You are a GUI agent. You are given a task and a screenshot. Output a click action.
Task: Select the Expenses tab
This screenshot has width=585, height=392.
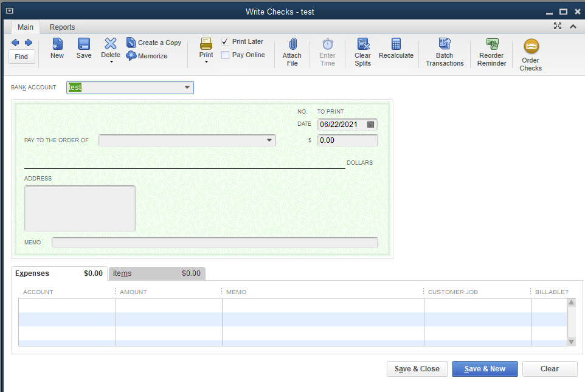click(59, 273)
